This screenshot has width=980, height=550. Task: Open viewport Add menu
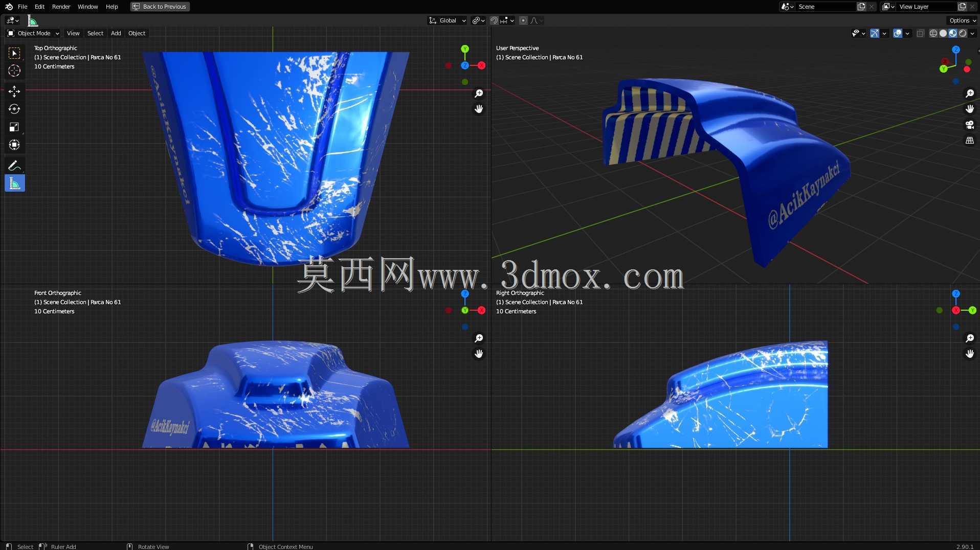click(116, 33)
